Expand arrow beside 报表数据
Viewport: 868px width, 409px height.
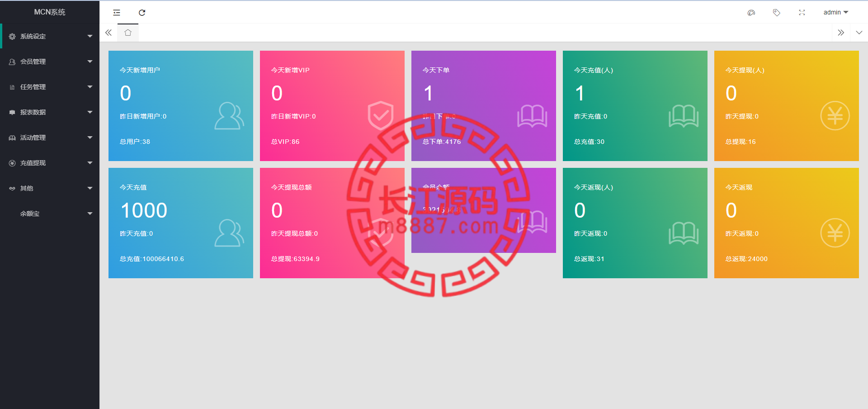click(90, 112)
